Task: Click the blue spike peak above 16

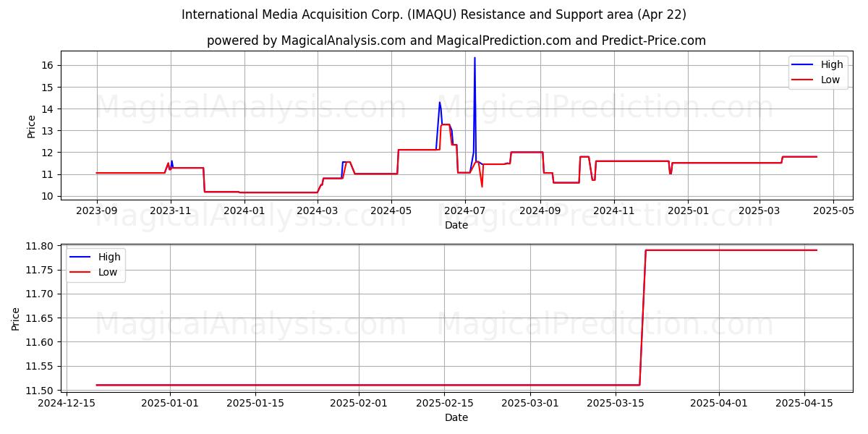Action: point(475,58)
